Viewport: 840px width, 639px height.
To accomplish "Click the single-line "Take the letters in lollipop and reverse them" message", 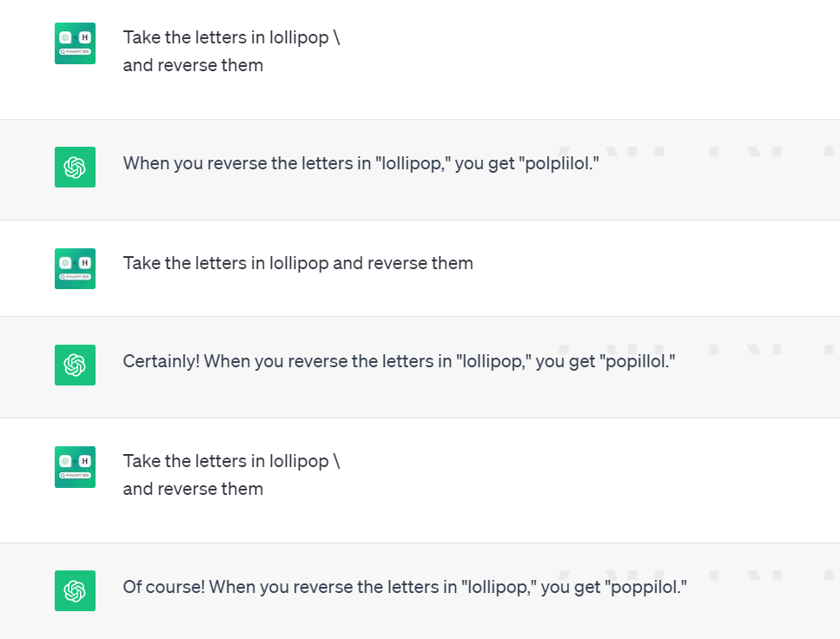I will [x=298, y=263].
